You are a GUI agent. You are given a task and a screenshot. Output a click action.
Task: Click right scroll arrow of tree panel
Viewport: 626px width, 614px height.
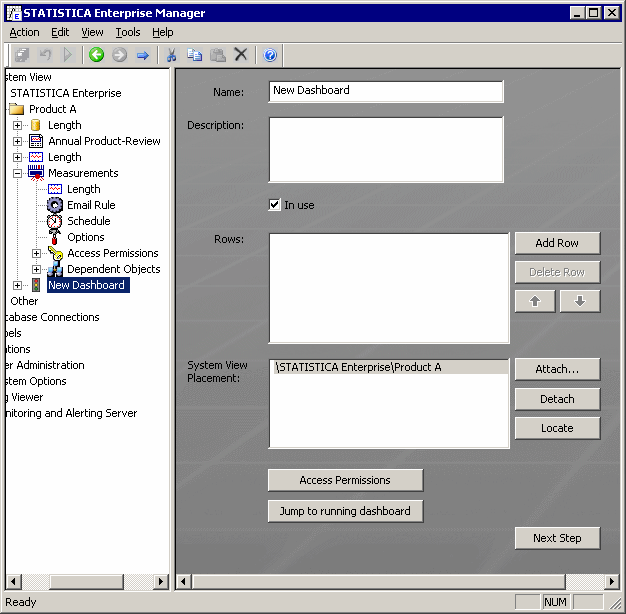coord(160,581)
